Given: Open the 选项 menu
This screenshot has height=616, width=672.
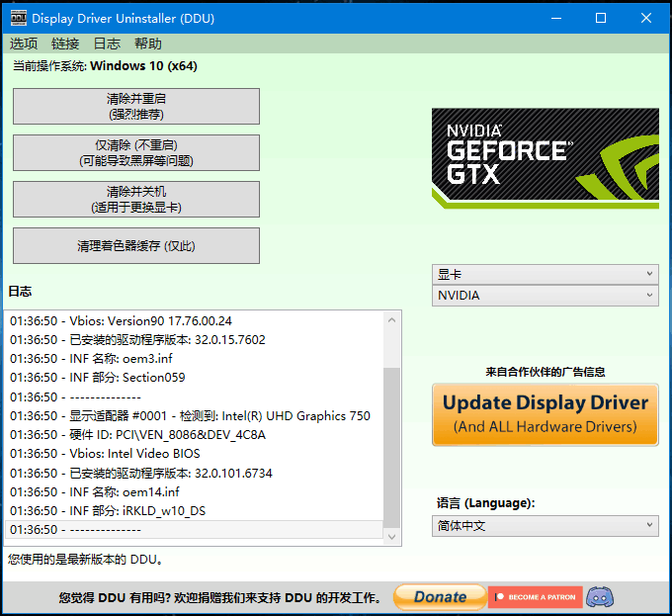Looking at the screenshot, I should [24, 44].
